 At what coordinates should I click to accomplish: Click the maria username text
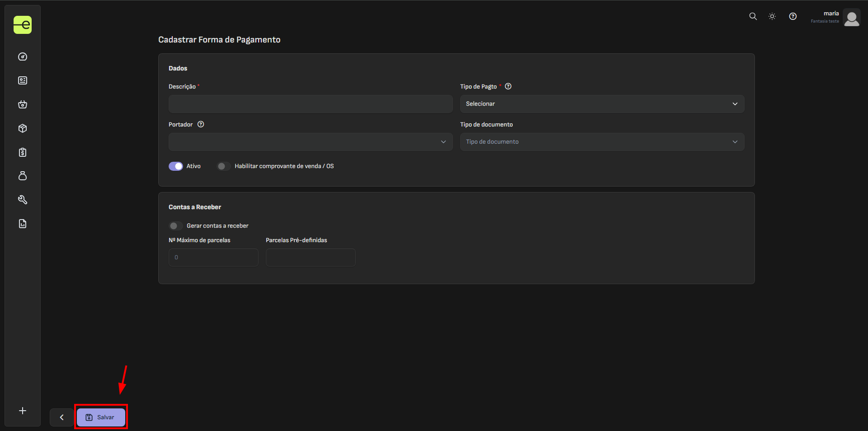click(x=831, y=14)
